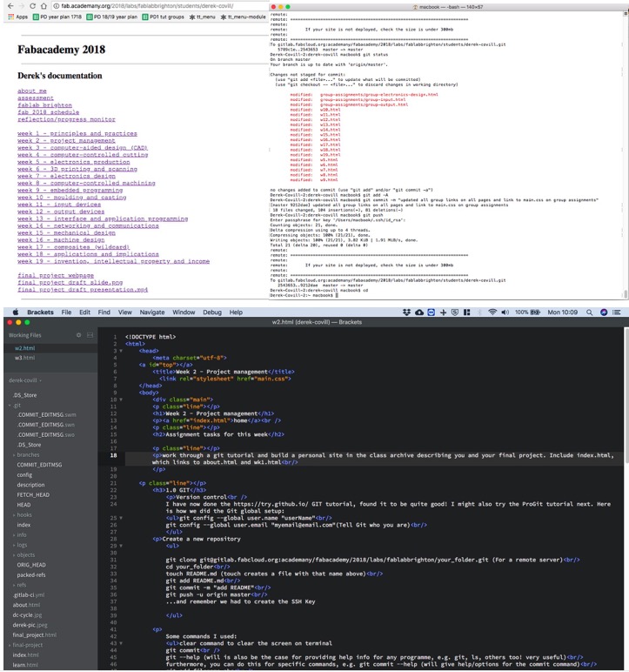Expand the branches folder
Viewport: 629px width, 672px height.
[14, 455]
